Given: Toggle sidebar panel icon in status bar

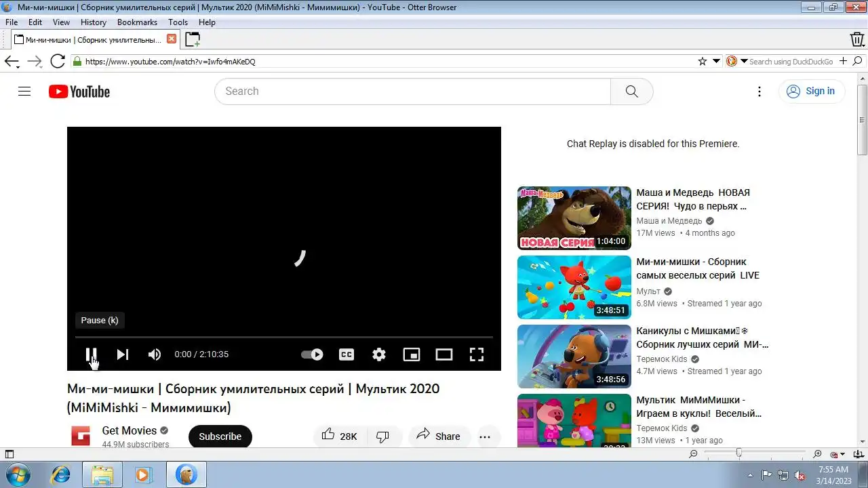Looking at the screenshot, I should (9, 454).
